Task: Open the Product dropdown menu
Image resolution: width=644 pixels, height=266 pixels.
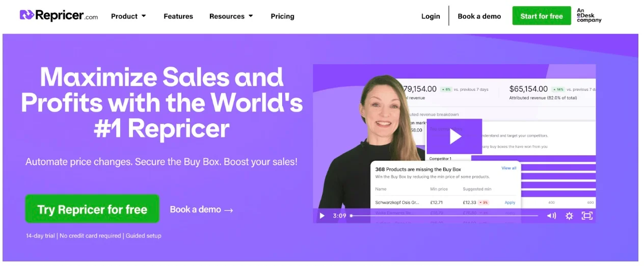Action: pyautogui.click(x=128, y=16)
